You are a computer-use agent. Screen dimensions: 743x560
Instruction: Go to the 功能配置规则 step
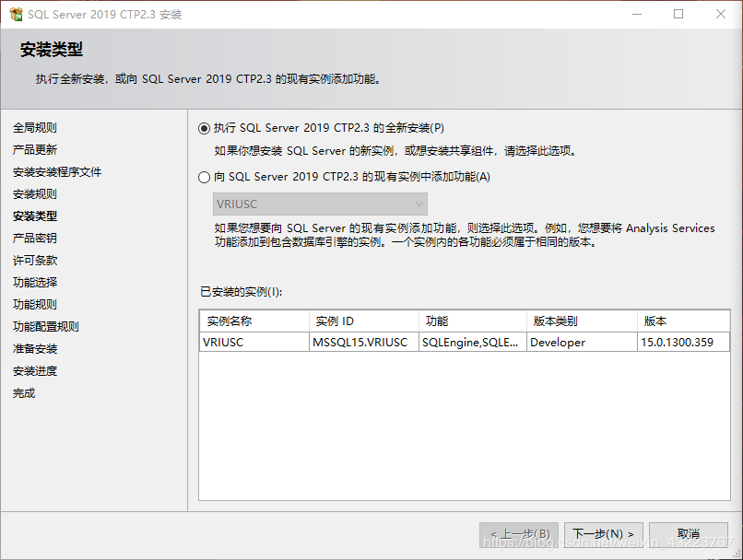(x=45, y=327)
